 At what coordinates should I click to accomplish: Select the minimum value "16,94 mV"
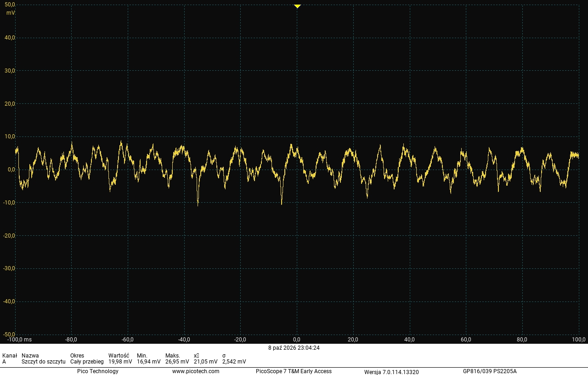point(149,362)
